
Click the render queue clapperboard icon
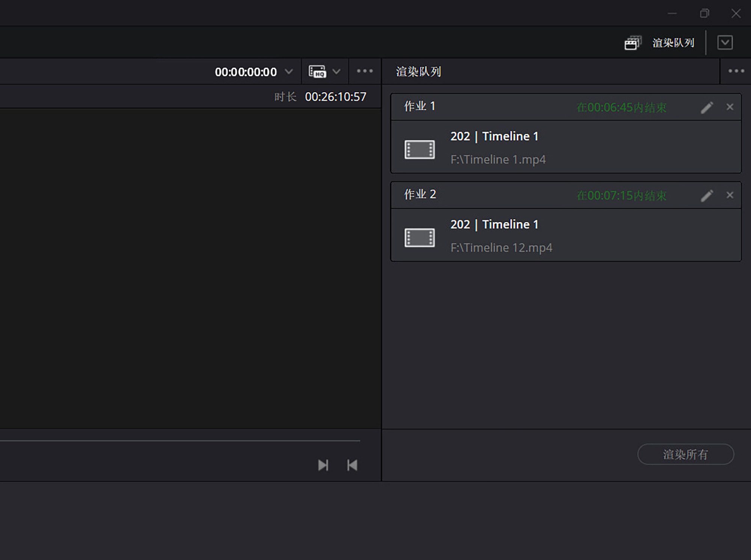(x=633, y=43)
